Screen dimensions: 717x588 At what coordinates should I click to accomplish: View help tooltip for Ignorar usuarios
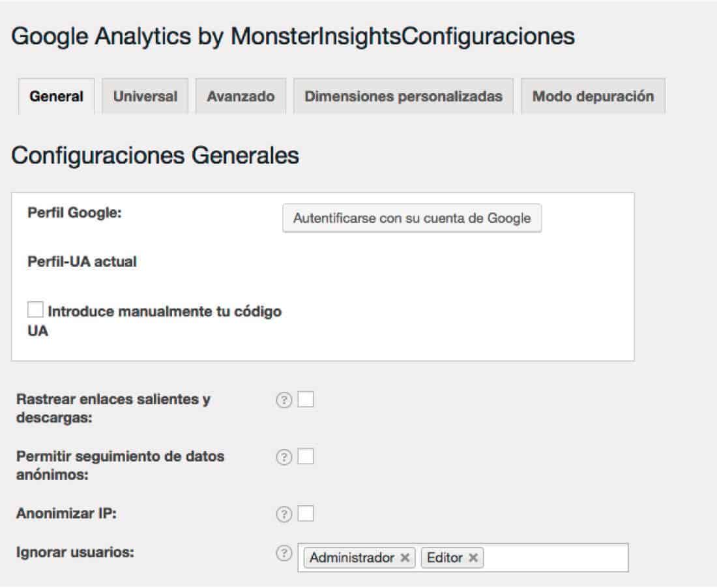click(x=284, y=553)
